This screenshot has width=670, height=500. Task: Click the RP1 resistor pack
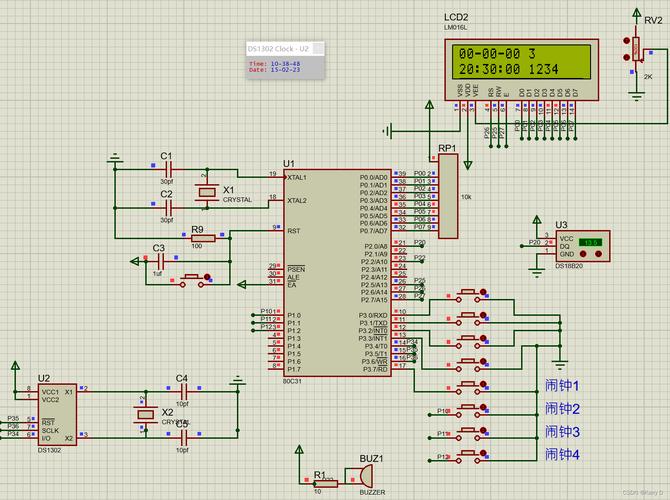tap(448, 196)
